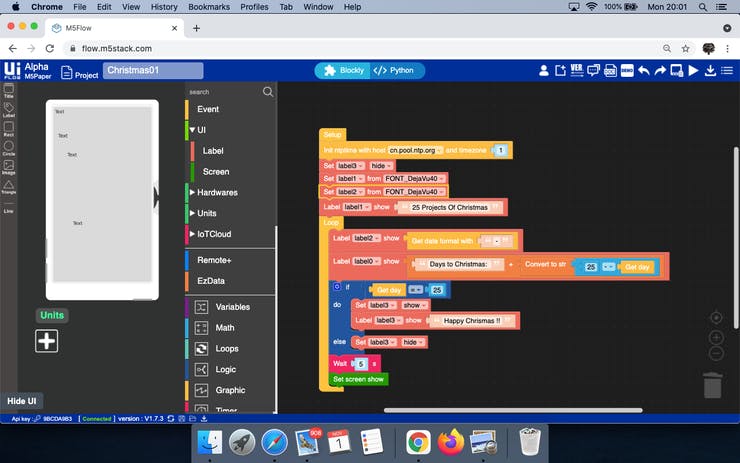
Task: Expand the IoTCloud category
Action: pyautogui.click(x=214, y=234)
